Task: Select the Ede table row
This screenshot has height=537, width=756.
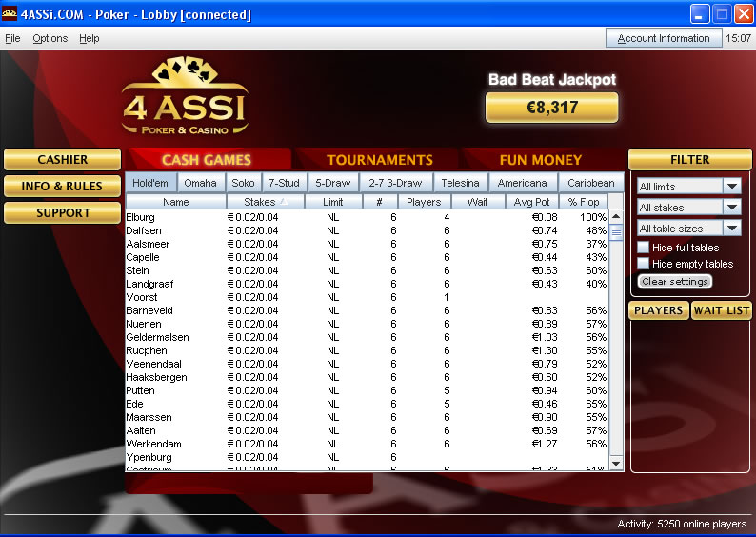Action: (367, 404)
